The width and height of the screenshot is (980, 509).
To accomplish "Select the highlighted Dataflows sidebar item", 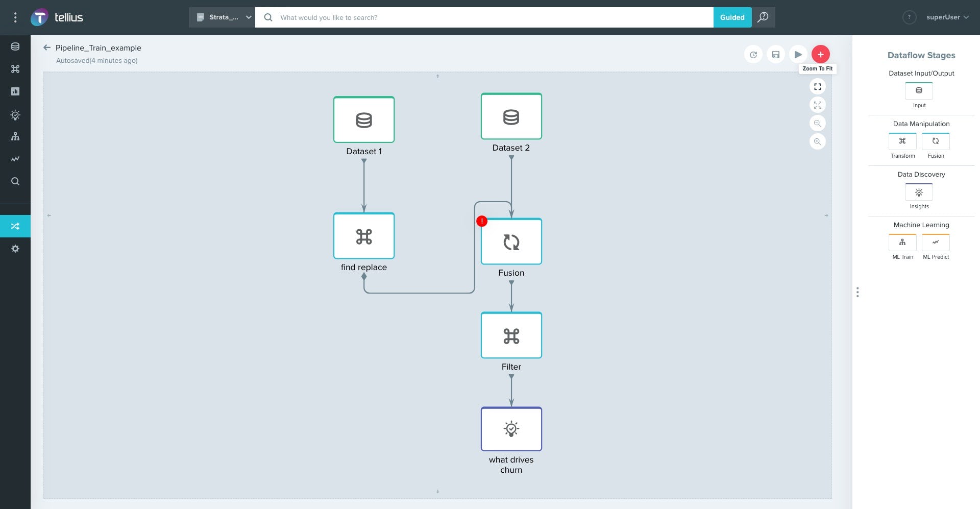I will 15,226.
